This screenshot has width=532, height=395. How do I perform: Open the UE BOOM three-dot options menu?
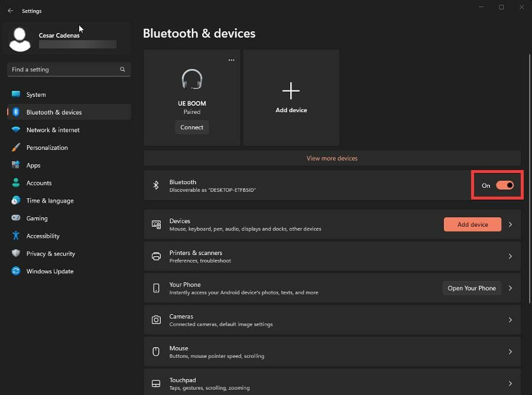tap(231, 60)
